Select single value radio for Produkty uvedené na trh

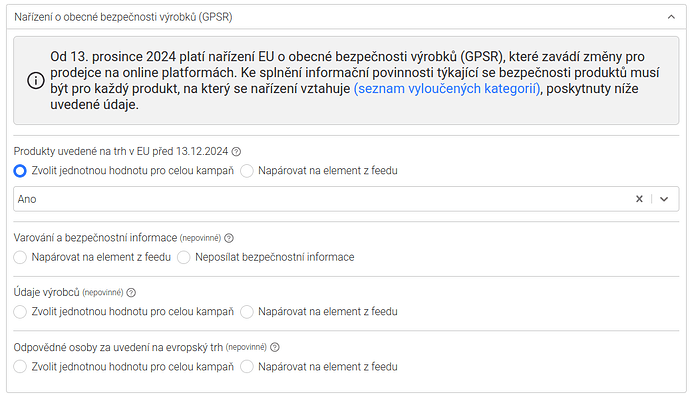(x=20, y=171)
